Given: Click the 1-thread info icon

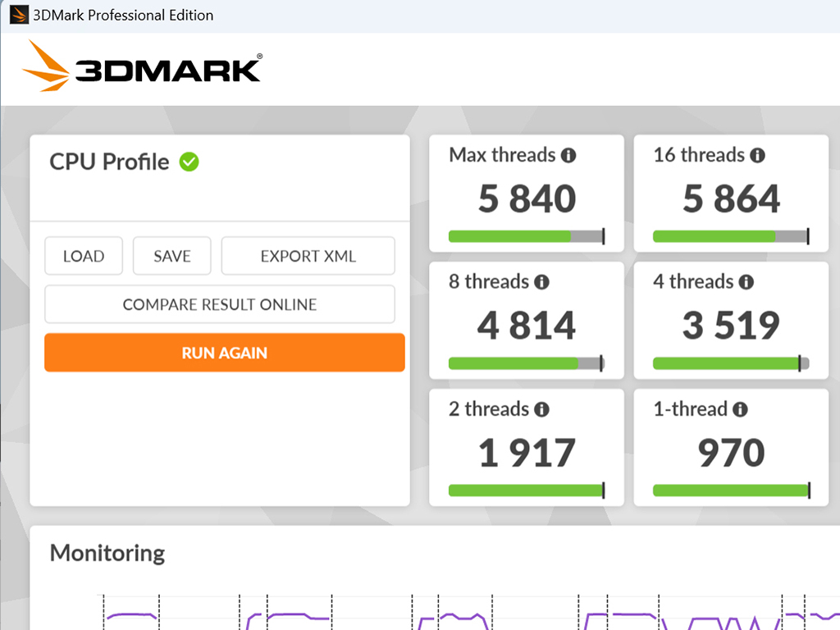Looking at the screenshot, I should [741, 409].
